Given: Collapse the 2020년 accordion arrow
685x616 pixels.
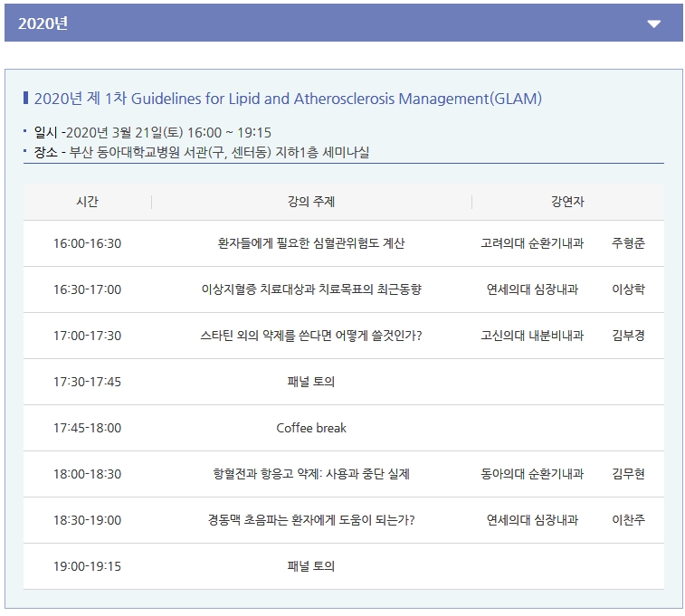Looking at the screenshot, I should pyautogui.click(x=653, y=24).
